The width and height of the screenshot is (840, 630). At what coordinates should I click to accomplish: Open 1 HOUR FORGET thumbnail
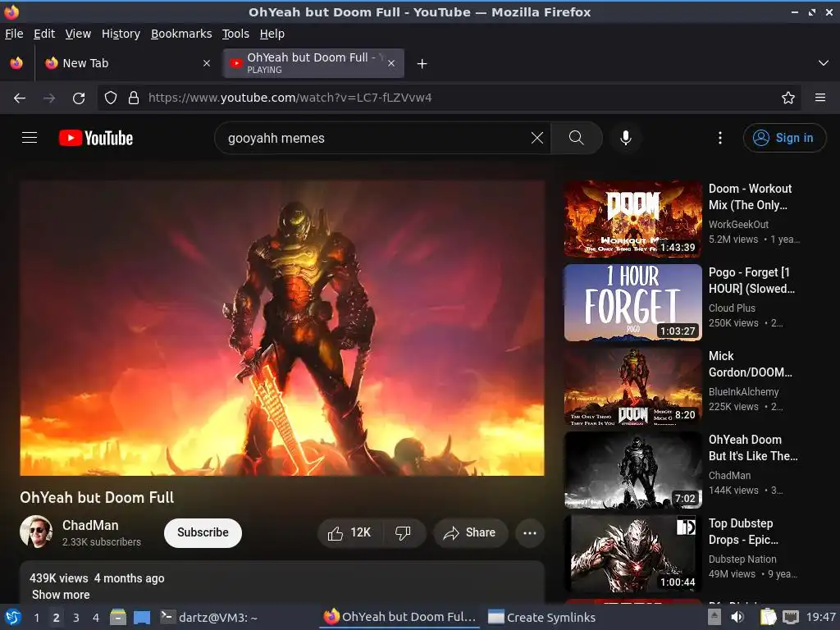(x=632, y=302)
